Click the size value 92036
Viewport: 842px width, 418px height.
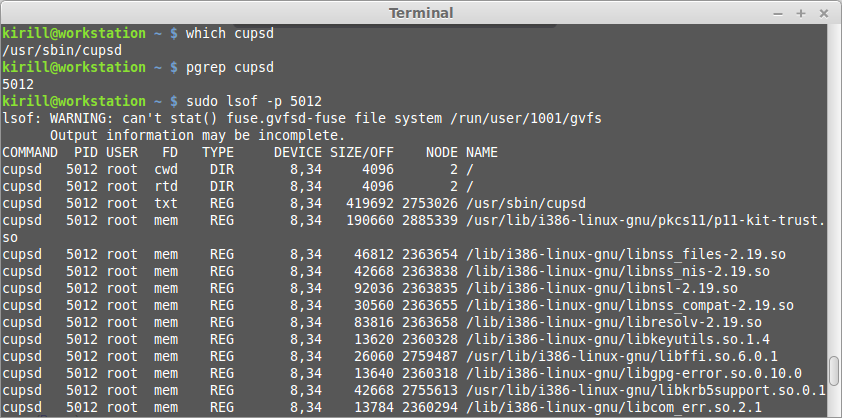tap(374, 289)
